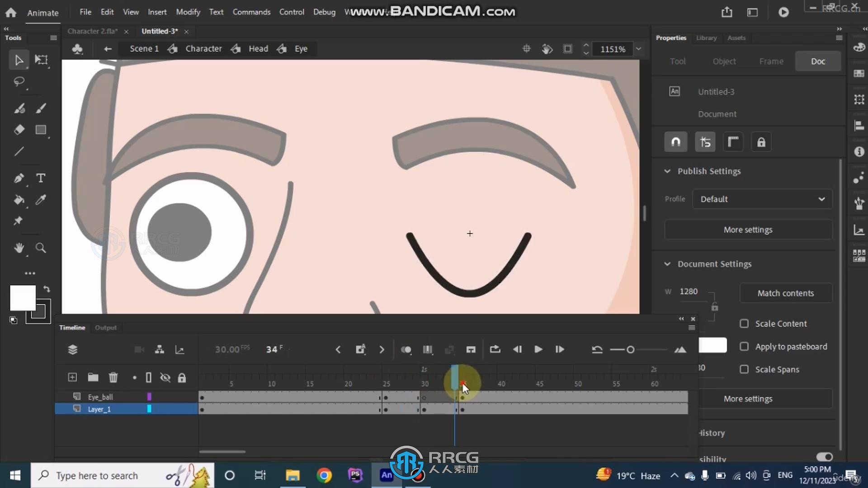Switch to the Assets panel tab

736,38
